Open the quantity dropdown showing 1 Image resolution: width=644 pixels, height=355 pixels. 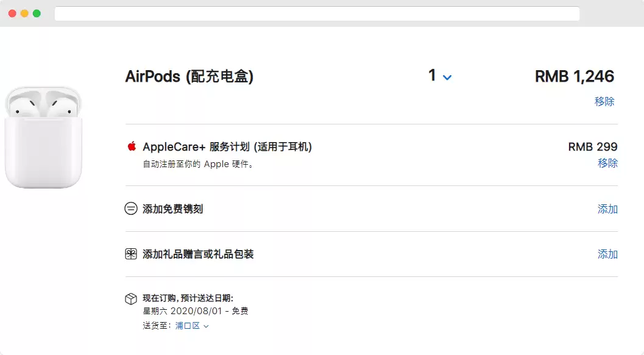pos(440,76)
